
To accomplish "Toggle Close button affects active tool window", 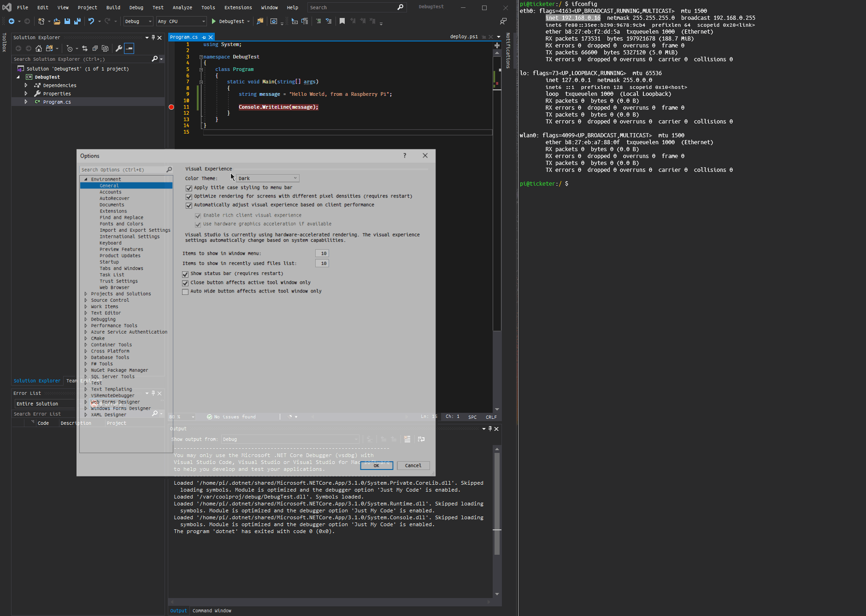I will point(185,283).
